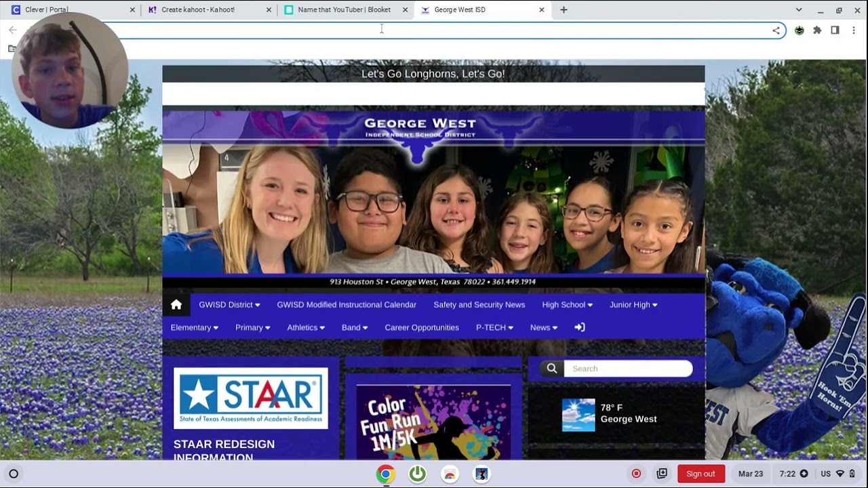The image size is (868, 488).
Task: Click the Home icon in site navigation
Action: point(176,305)
